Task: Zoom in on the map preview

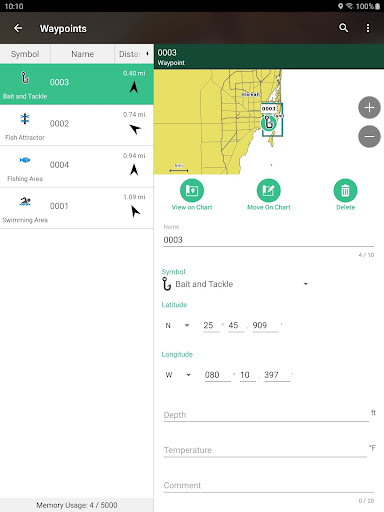Action: point(369,108)
